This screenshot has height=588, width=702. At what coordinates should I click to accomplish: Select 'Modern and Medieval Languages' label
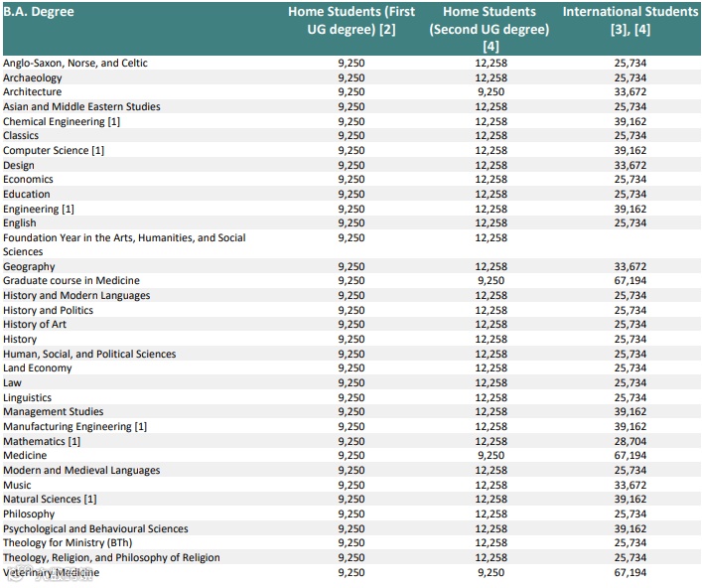click(x=81, y=470)
